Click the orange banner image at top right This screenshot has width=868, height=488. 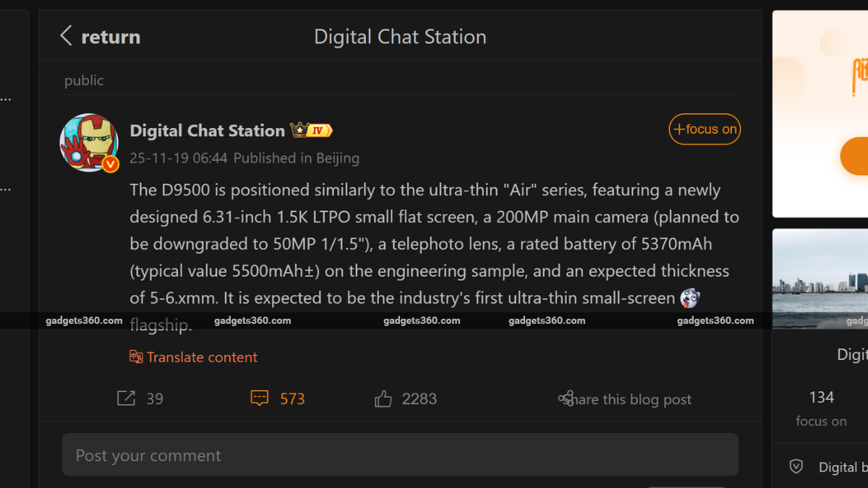[x=820, y=114]
